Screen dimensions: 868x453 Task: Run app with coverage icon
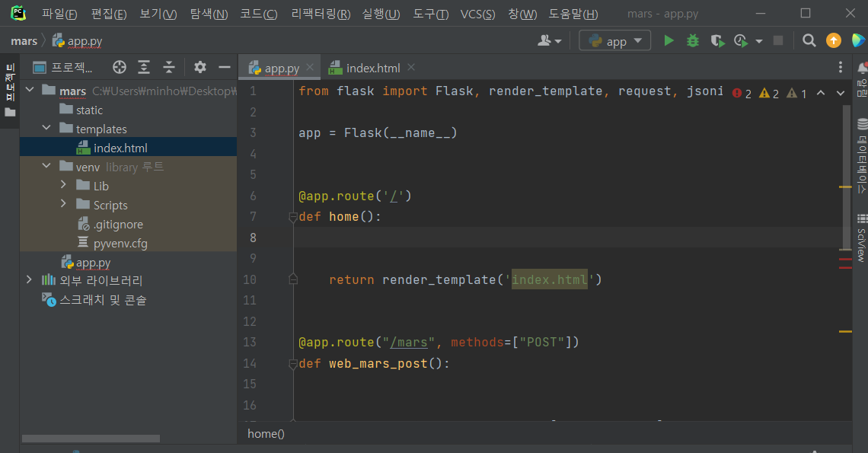[x=717, y=40]
